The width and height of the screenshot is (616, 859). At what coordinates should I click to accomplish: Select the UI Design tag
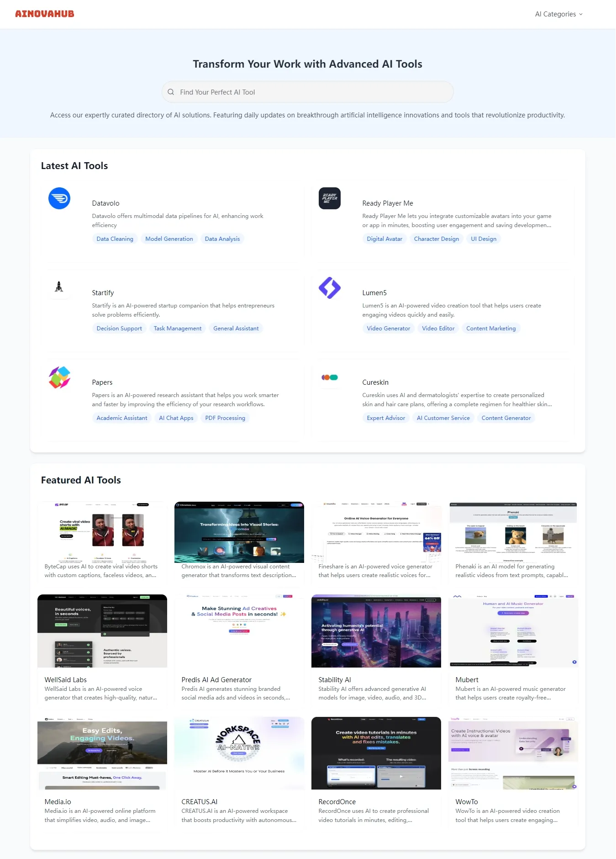click(x=484, y=239)
